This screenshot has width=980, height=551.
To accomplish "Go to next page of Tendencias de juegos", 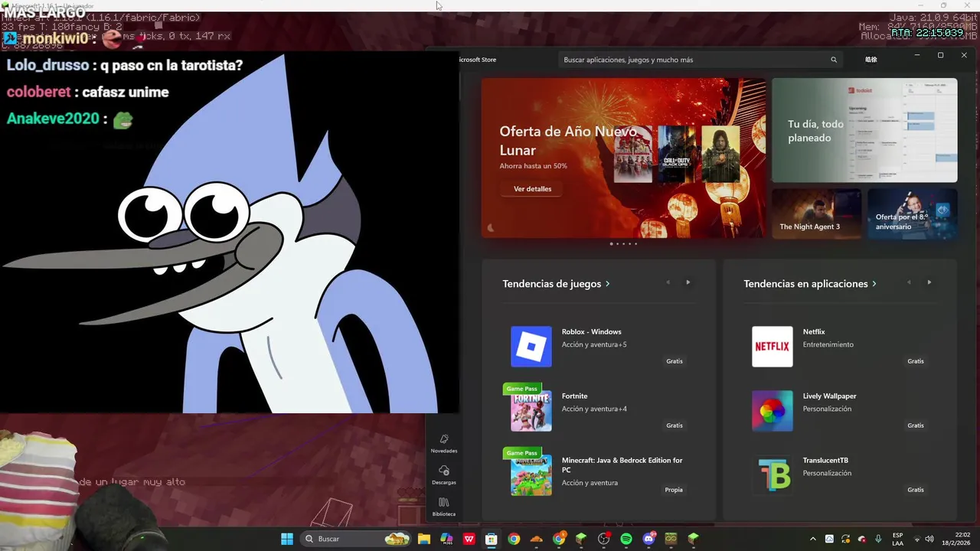I will tap(688, 282).
